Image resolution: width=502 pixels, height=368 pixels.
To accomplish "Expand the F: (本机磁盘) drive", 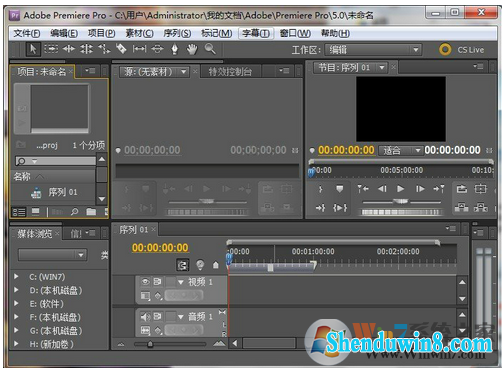I will click(x=16, y=317).
